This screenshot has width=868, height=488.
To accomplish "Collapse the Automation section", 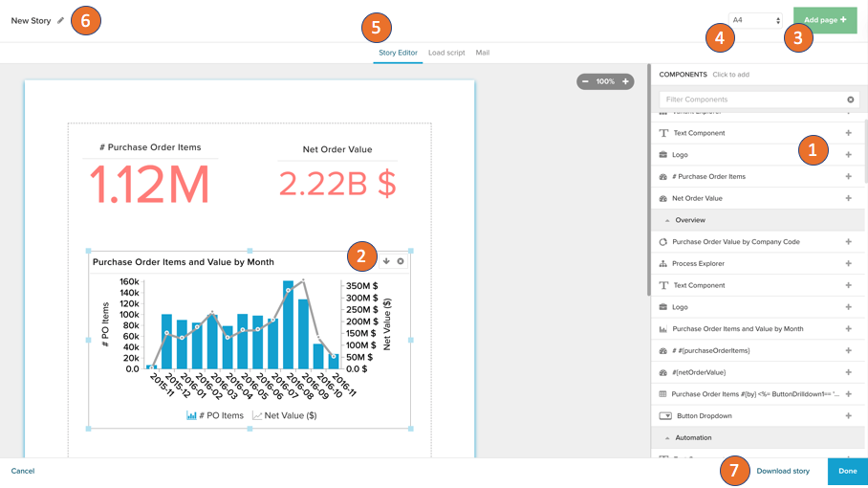I will coord(667,438).
